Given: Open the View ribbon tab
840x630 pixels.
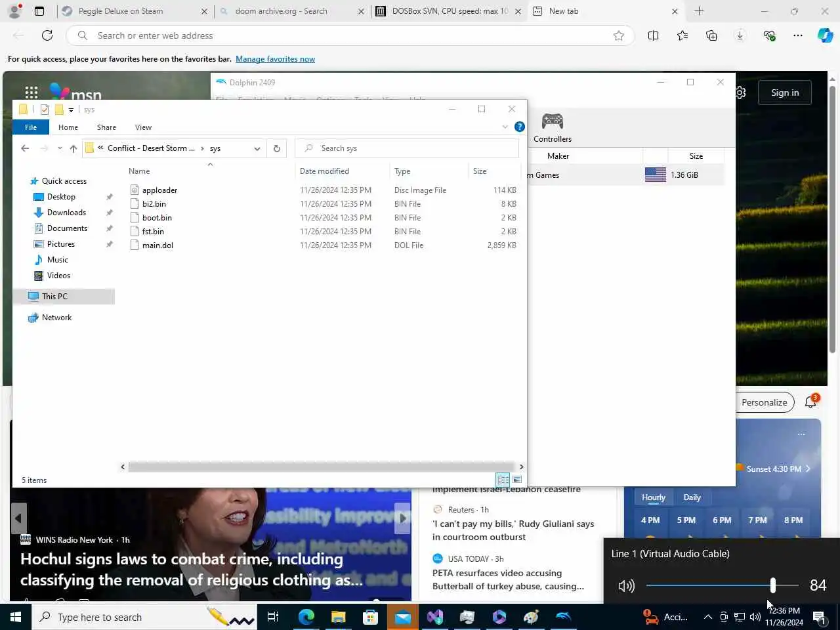Looking at the screenshot, I should coord(143,127).
